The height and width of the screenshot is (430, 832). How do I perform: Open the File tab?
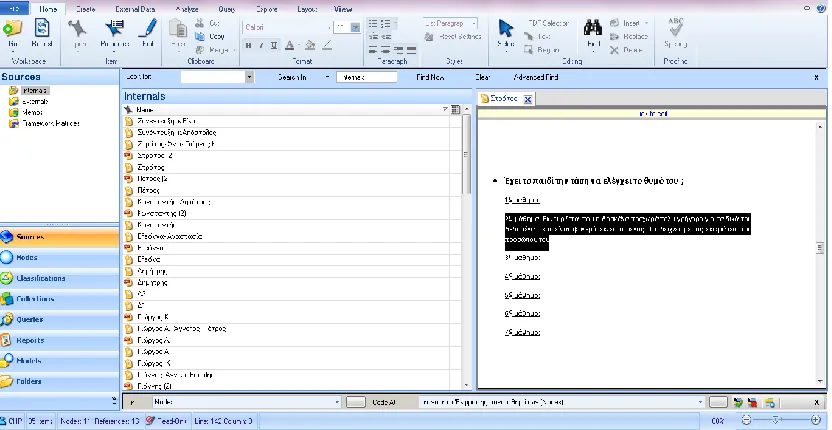[14, 9]
